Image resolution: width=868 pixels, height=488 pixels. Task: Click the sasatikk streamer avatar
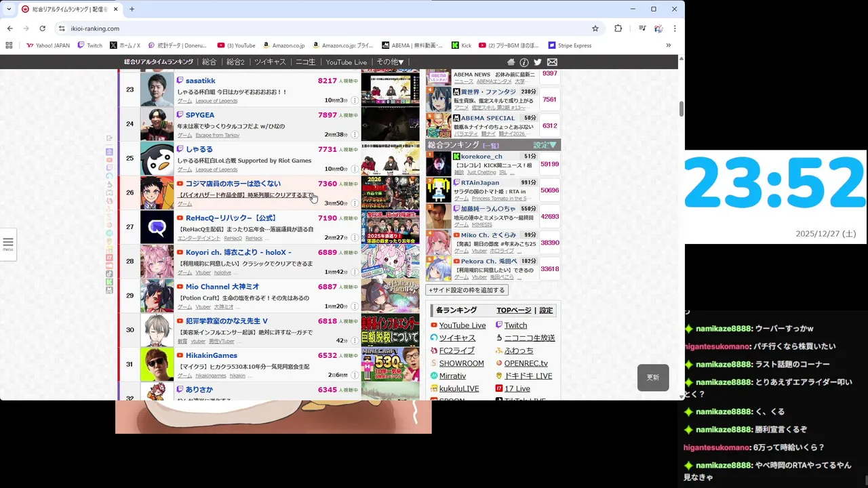pos(157,89)
